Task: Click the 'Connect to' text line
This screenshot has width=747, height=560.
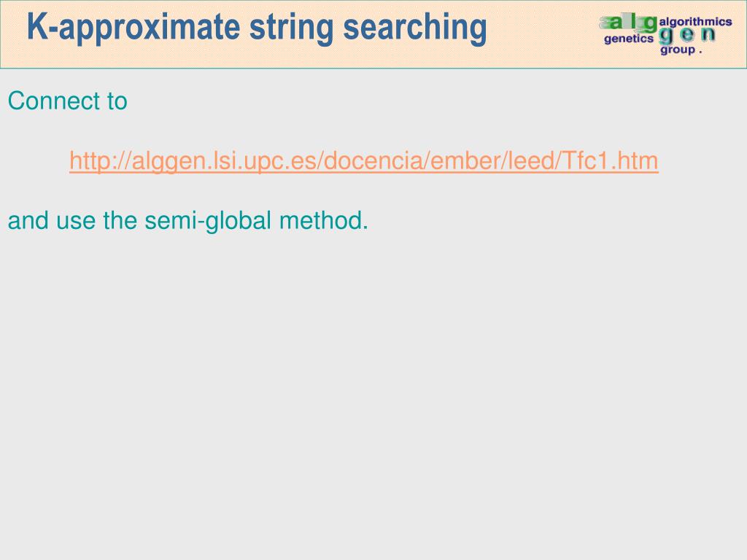Action: coord(68,101)
